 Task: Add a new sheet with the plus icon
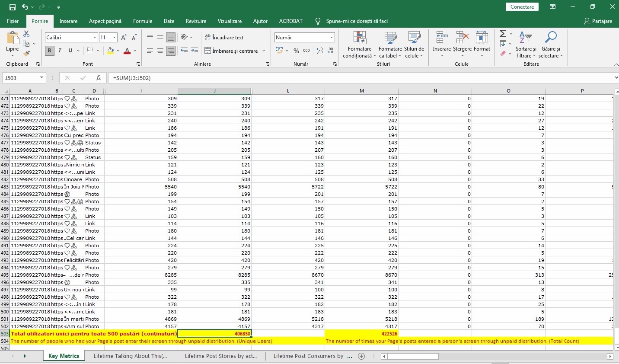pos(362,356)
